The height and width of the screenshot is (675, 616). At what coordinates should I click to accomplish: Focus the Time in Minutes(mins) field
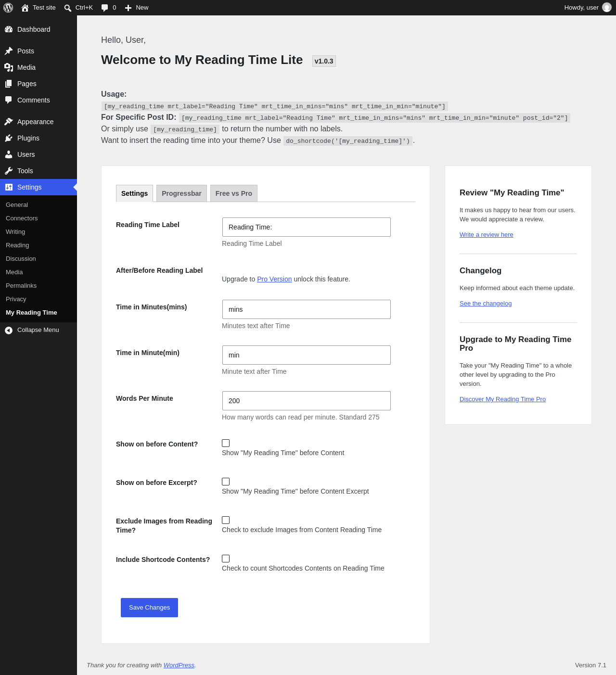coord(307,309)
